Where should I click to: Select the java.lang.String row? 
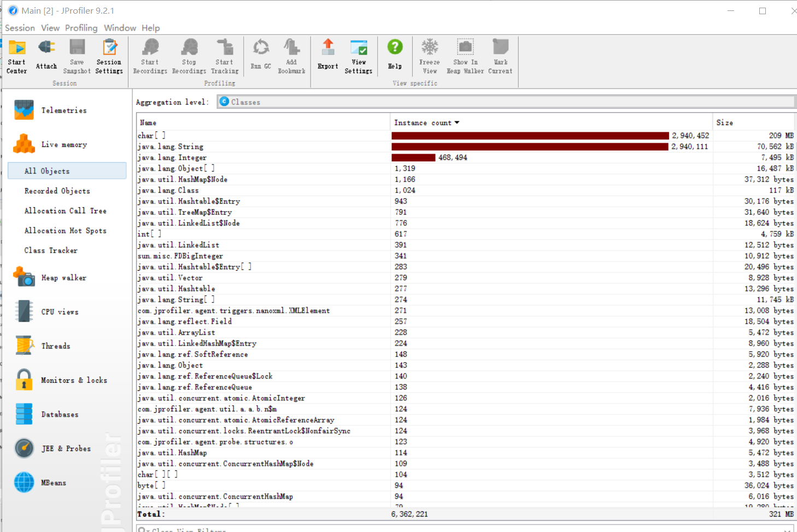click(x=466, y=147)
